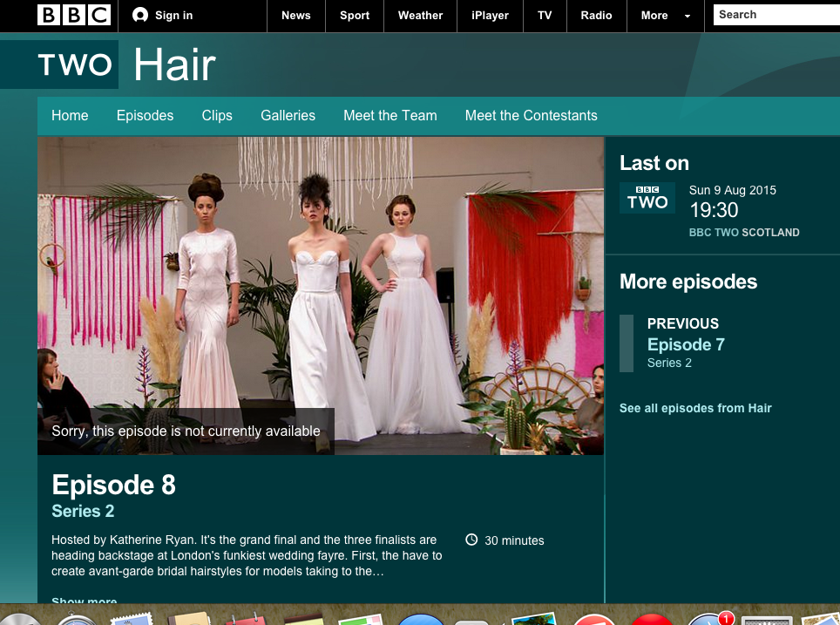Click into the Search field
This screenshot has width=840, height=625.
(x=776, y=15)
